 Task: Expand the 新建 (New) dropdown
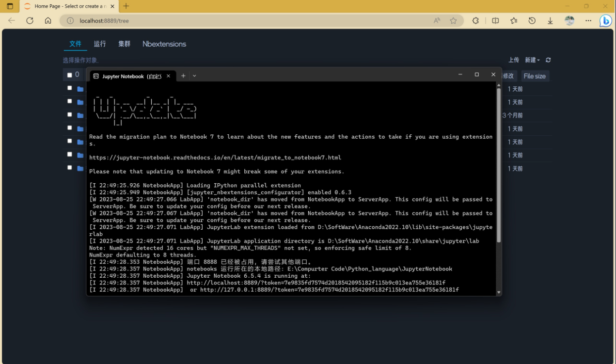(532, 60)
